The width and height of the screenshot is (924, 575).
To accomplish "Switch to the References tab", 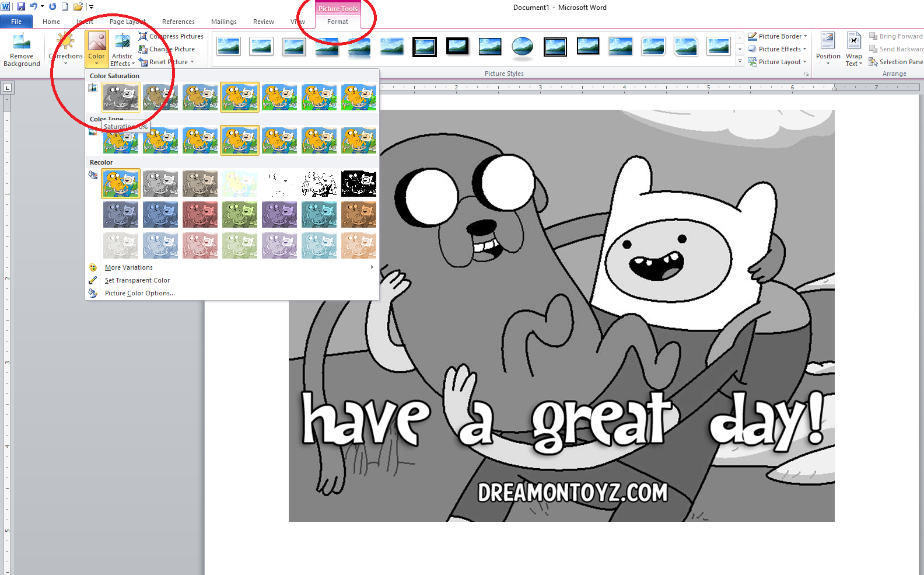I will [178, 22].
